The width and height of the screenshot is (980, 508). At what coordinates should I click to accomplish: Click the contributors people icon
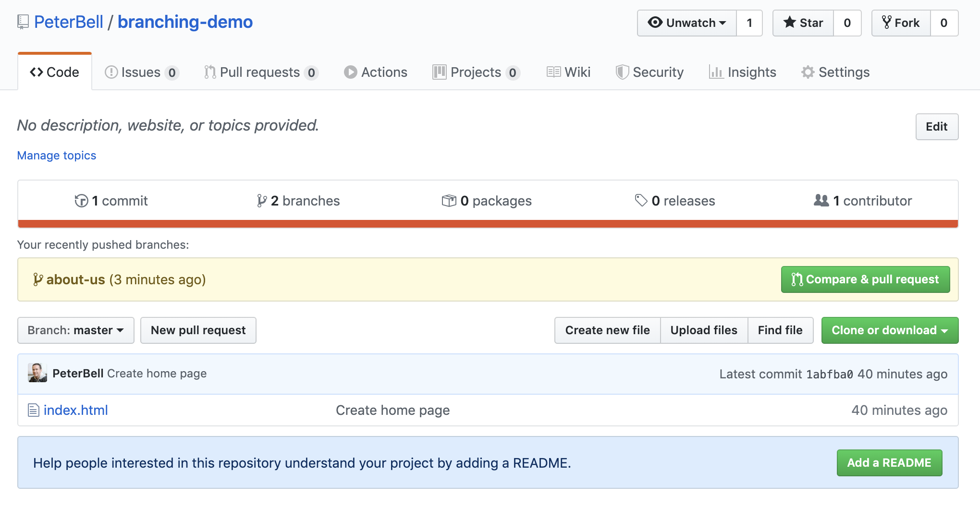click(x=821, y=200)
